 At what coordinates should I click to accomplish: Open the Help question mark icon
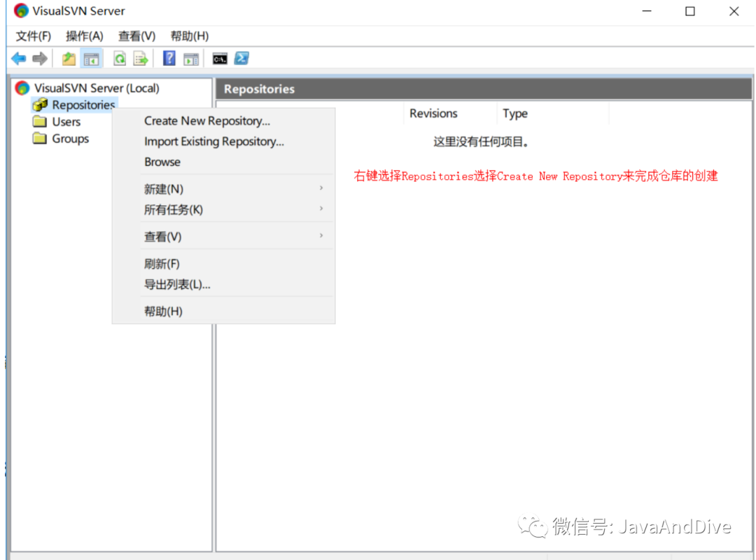pos(169,58)
